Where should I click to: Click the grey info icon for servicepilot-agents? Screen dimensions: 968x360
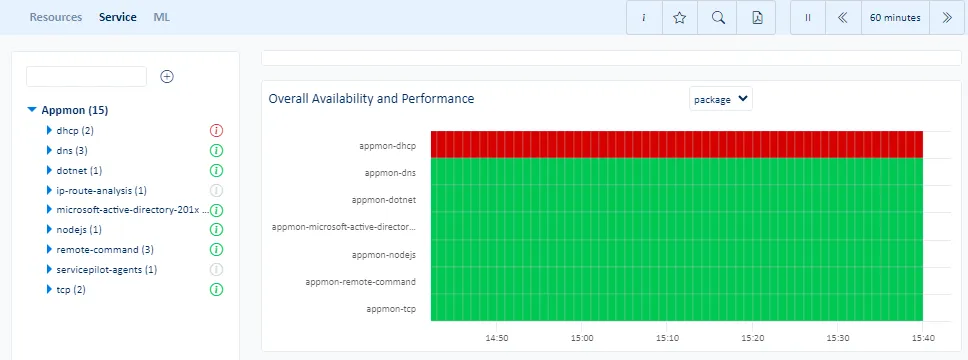(216, 269)
